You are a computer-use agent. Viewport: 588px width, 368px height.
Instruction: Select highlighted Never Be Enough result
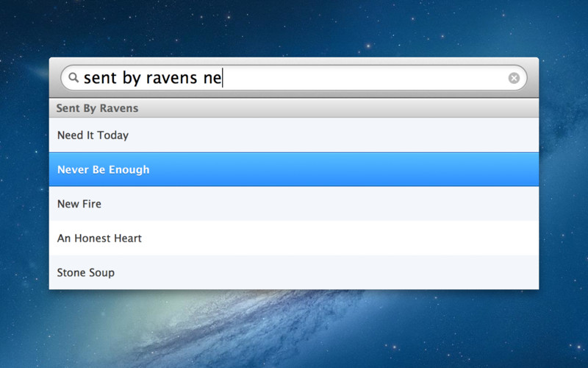pos(293,169)
